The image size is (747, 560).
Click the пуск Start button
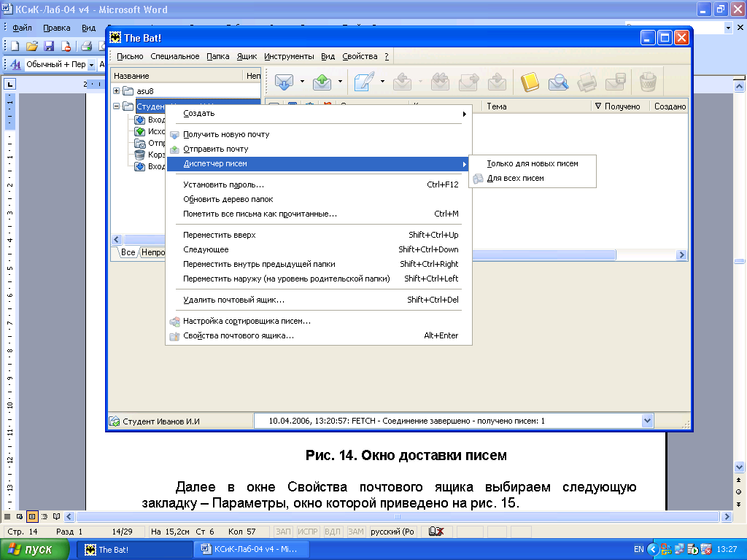[x=35, y=550]
